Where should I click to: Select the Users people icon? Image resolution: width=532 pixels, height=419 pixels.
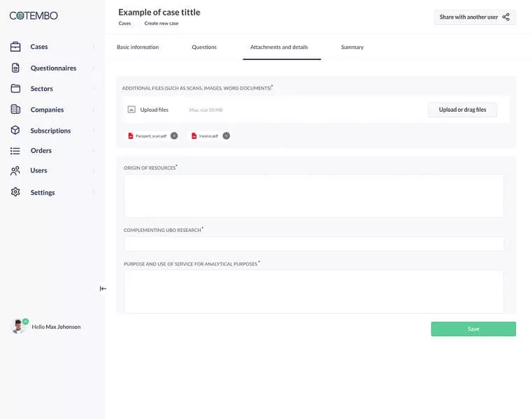click(x=15, y=170)
